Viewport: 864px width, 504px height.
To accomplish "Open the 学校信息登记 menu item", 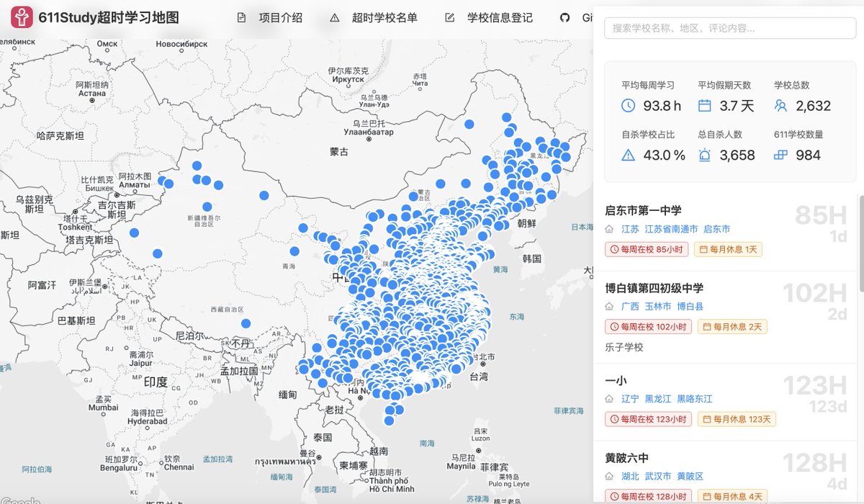I will [x=500, y=18].
